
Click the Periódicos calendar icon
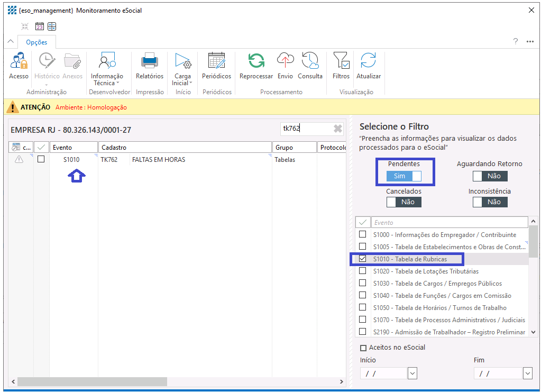216,62
